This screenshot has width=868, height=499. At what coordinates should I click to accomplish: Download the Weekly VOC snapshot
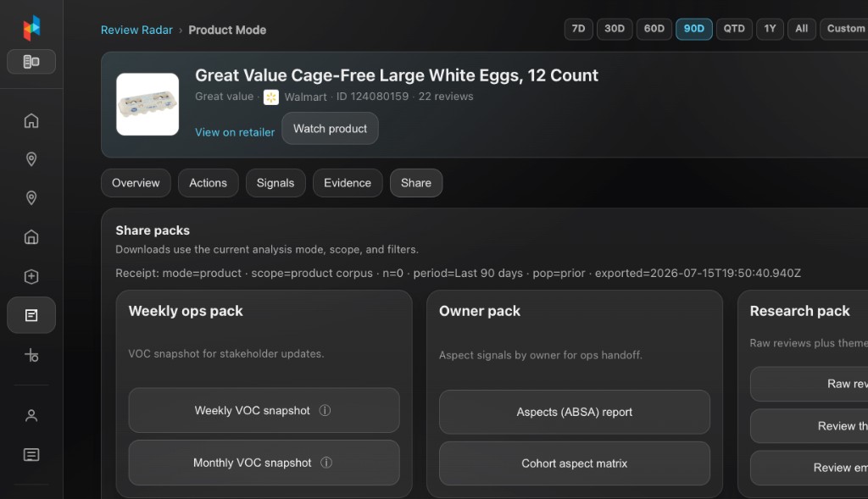264,411
